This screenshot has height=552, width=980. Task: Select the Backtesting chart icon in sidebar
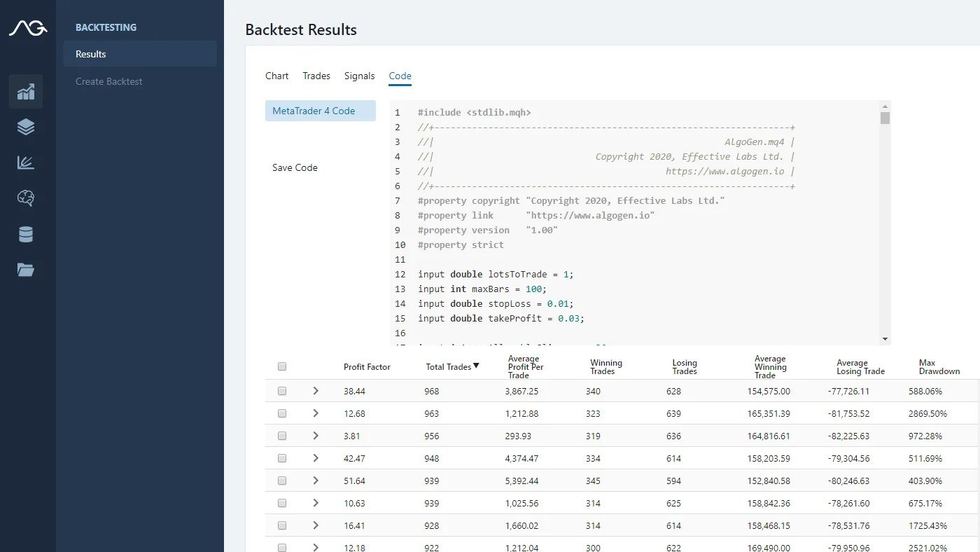pos(26,91)
